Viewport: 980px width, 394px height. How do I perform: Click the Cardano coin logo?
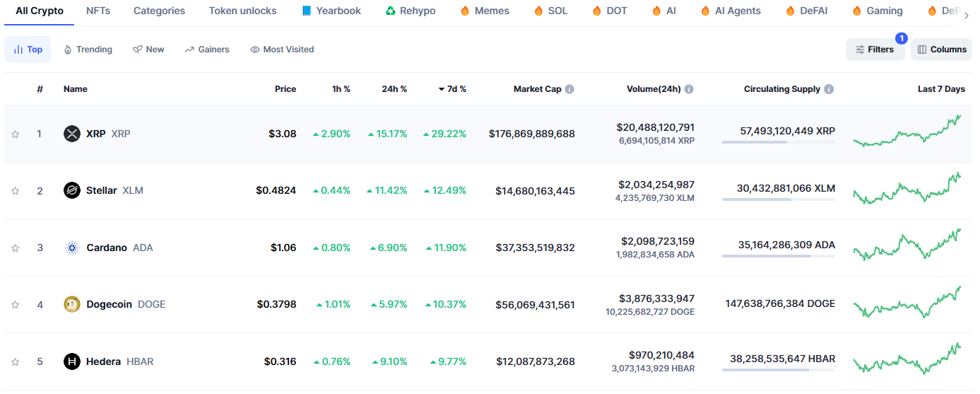click(x=72, y=248)
